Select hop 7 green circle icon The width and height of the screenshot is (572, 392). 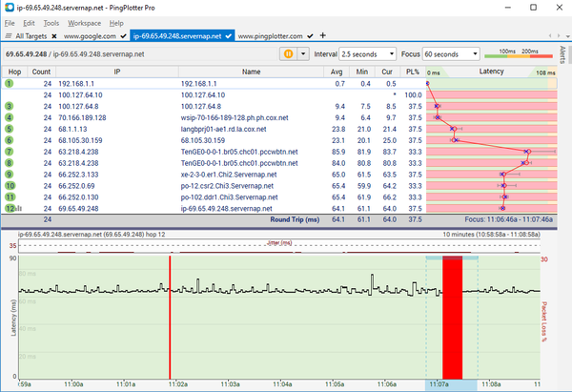(x=10, y=152)
